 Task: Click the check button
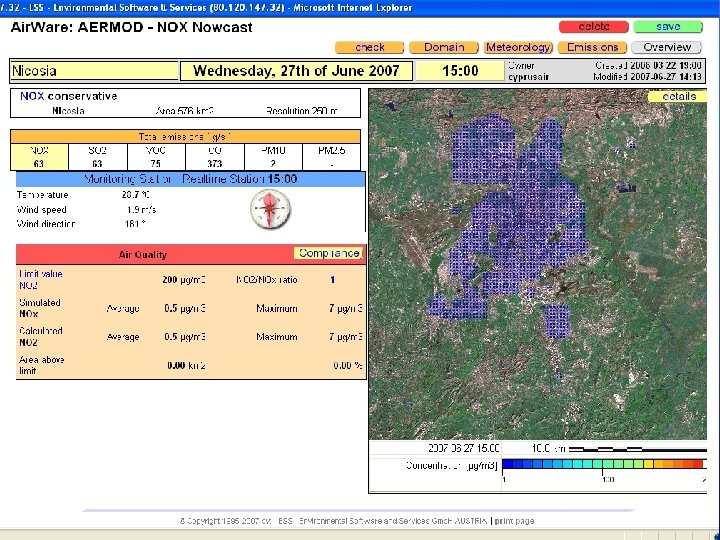(x=370, y=47)
